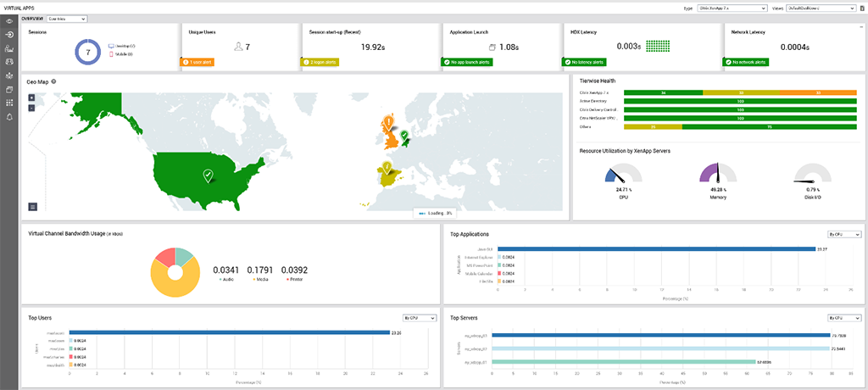This screenshot has height=390, width=868.
Task: Click the No app launch alerts badge
Action: (x=467, y=63)
